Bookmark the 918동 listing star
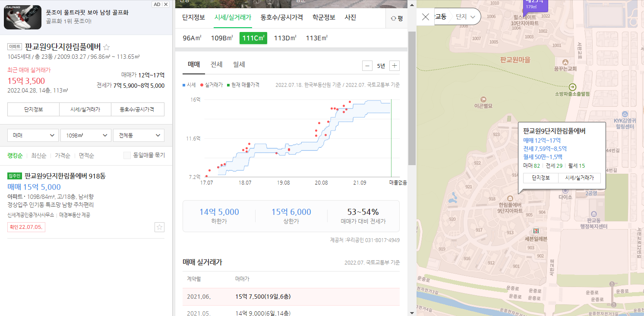 coord(159,227)
